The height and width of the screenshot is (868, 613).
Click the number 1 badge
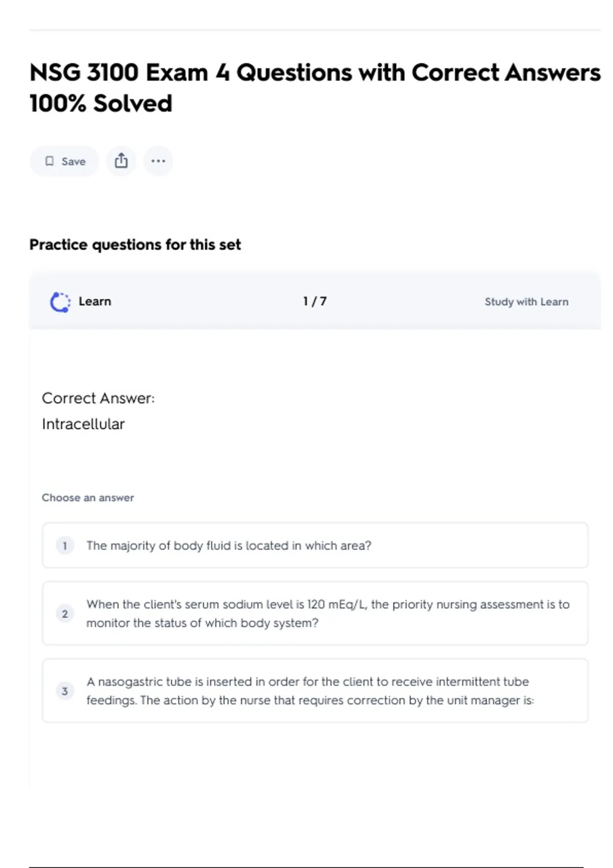tap(65, 545)
